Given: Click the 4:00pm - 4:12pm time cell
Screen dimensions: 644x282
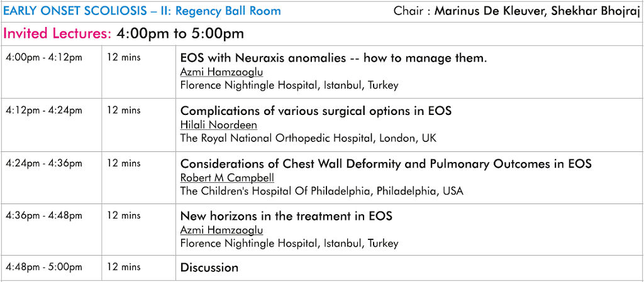Looking at the screenshot, I should [44, 57].
